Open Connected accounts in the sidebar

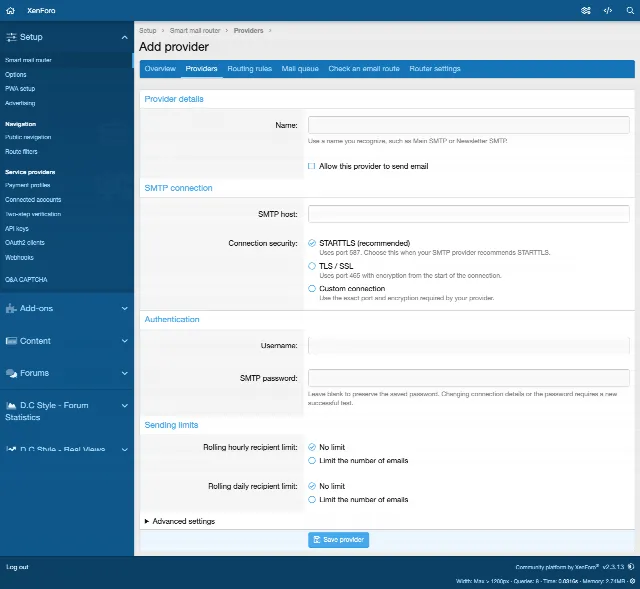(33, 200)
